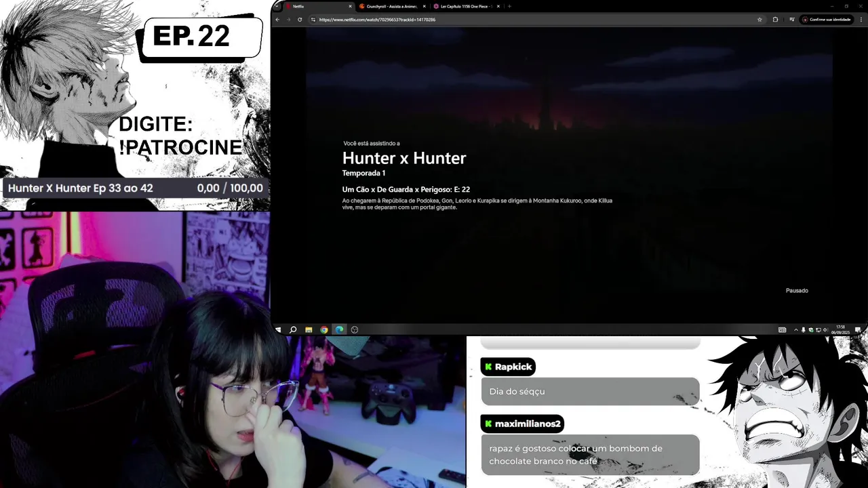The width and height of the screenshot is (868, 488).
Task: Go forward in browser history
Action: coord(288,20)
